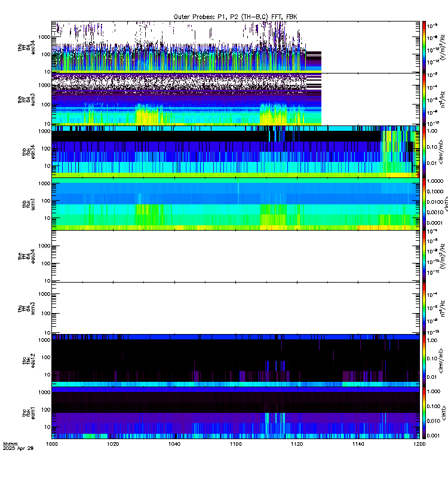Click the '<|mV/m|>' unit label beside the thb edc34 panel
448x478 pixels.
click(441, 152)
